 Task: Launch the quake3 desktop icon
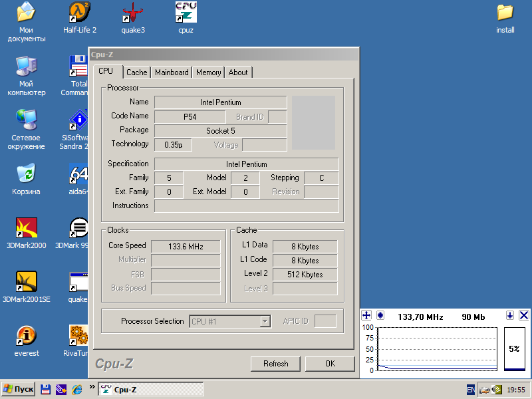click(133, 13)
